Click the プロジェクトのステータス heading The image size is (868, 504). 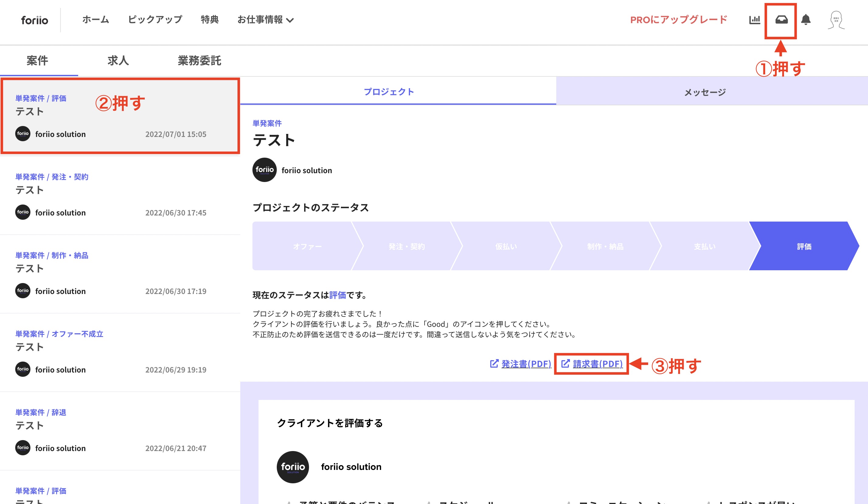point(311,208)
